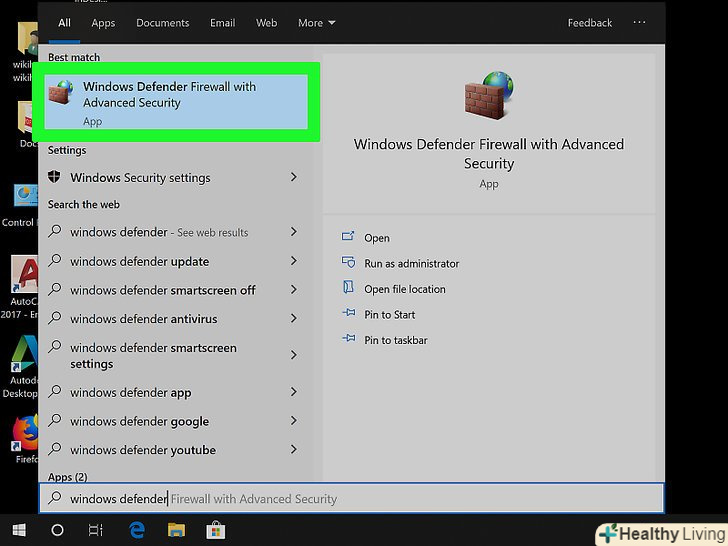This screenshot has width=728, height=546.
Task: Launch Microsoft Edge from the taskbar
Action: (136, 530)
